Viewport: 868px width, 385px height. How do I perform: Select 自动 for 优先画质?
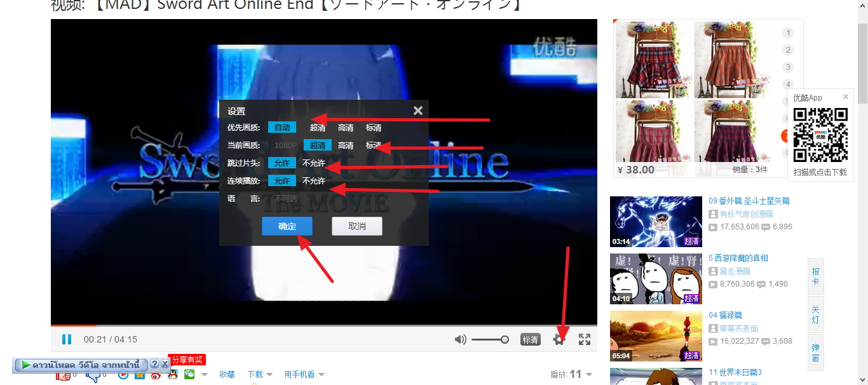click(282, 128)
